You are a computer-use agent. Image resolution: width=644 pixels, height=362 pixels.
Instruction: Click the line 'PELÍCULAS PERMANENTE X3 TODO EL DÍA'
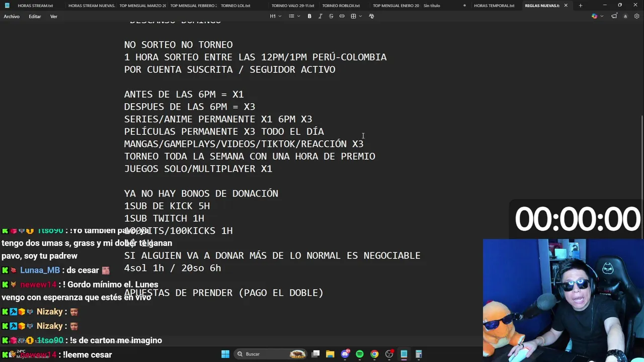[224, 132]
